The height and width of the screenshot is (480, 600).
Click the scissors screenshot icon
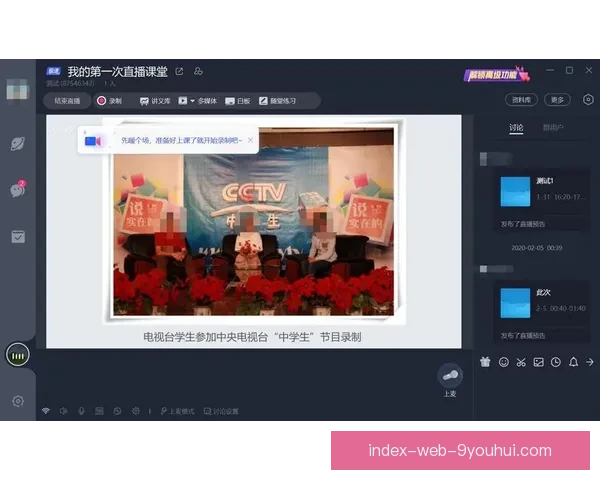pyautogui.click(x=521, y=362)
